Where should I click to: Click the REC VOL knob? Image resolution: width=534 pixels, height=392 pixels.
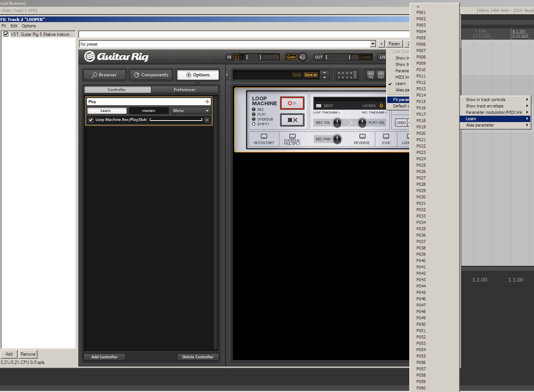click(337, 122)
